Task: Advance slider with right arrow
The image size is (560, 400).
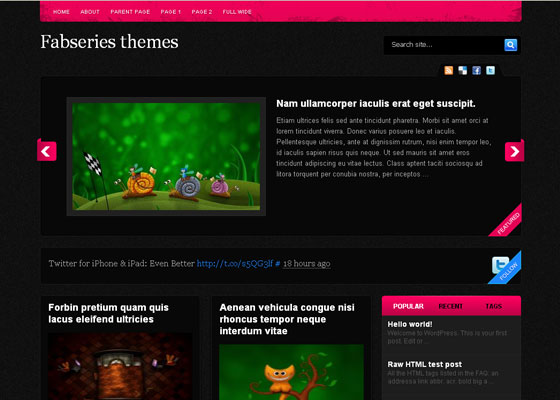Action: tap(514, 151)
